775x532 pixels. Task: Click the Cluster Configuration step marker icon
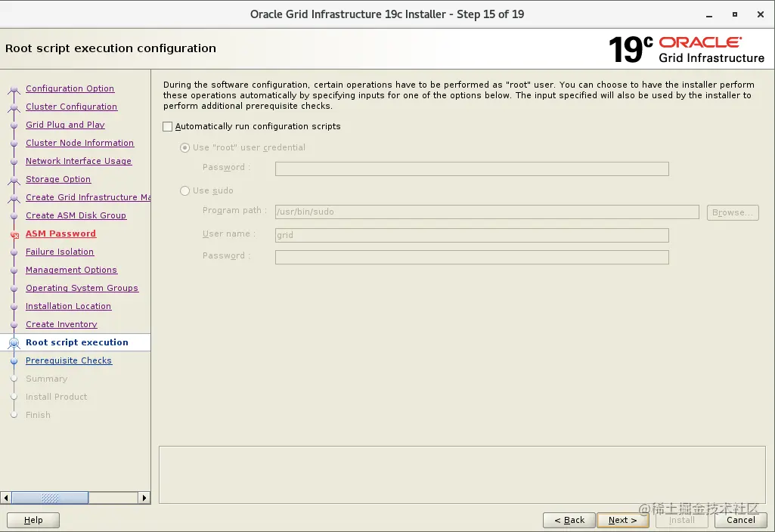point(14,108)
